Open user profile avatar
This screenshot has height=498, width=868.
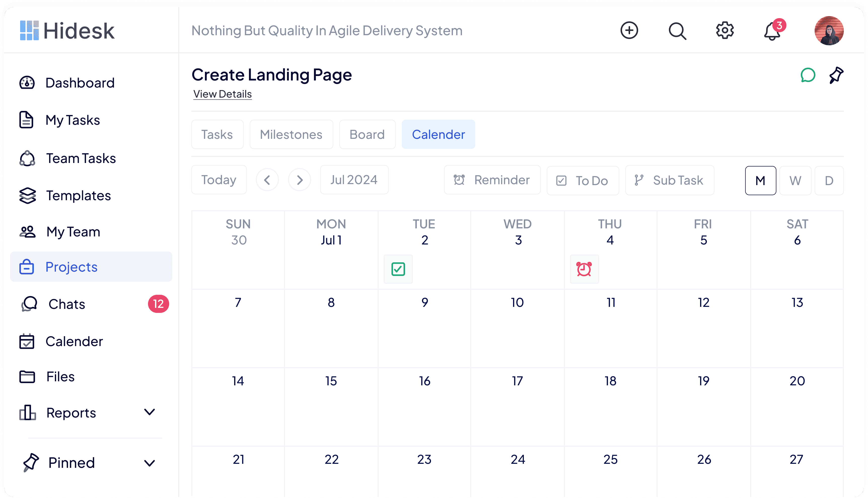pos(829,30)
